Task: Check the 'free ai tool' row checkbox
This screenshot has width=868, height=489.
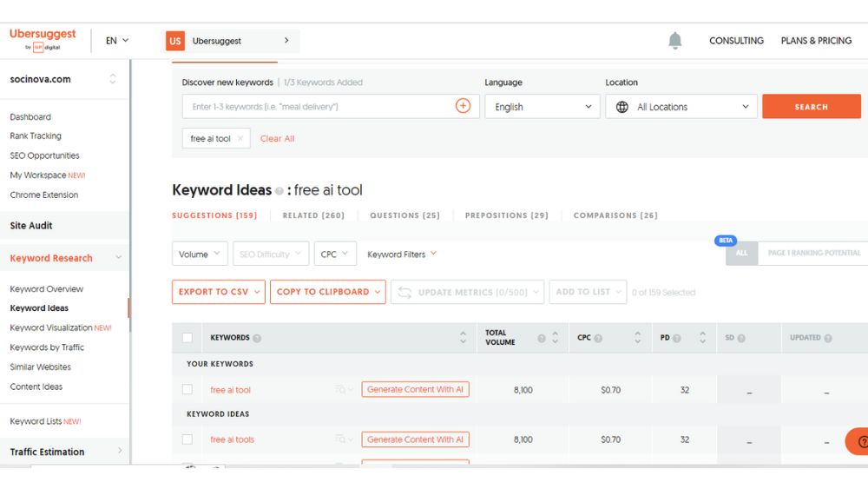Action: coord(187,389)
